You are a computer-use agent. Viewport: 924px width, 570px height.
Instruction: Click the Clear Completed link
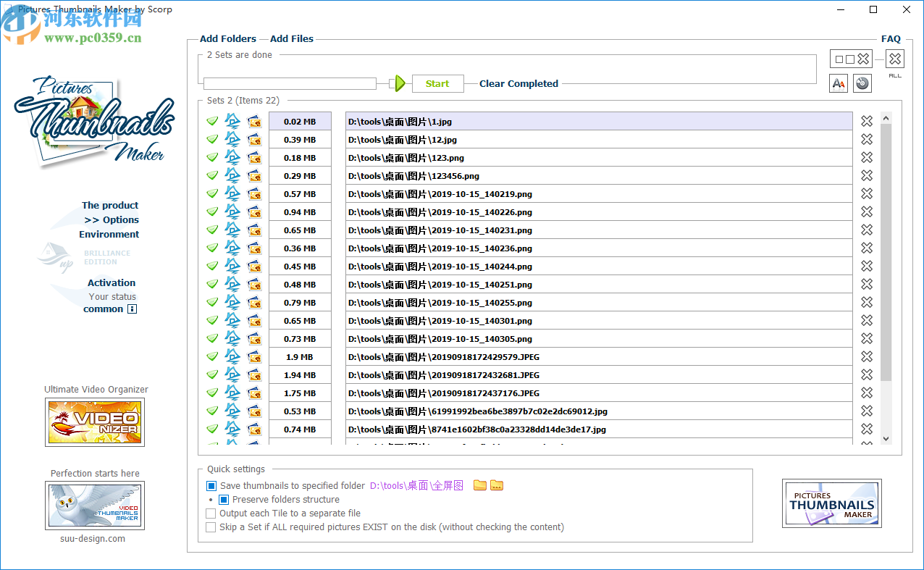click(518, 84)
